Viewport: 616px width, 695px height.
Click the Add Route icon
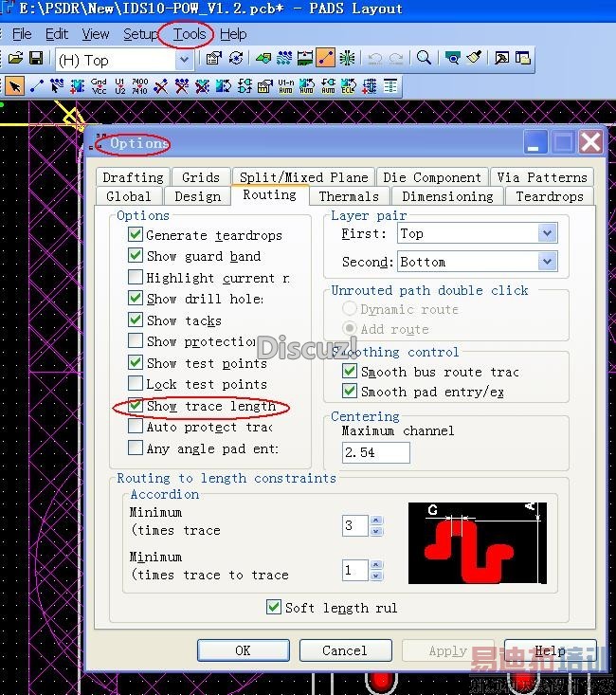(57, 86)
